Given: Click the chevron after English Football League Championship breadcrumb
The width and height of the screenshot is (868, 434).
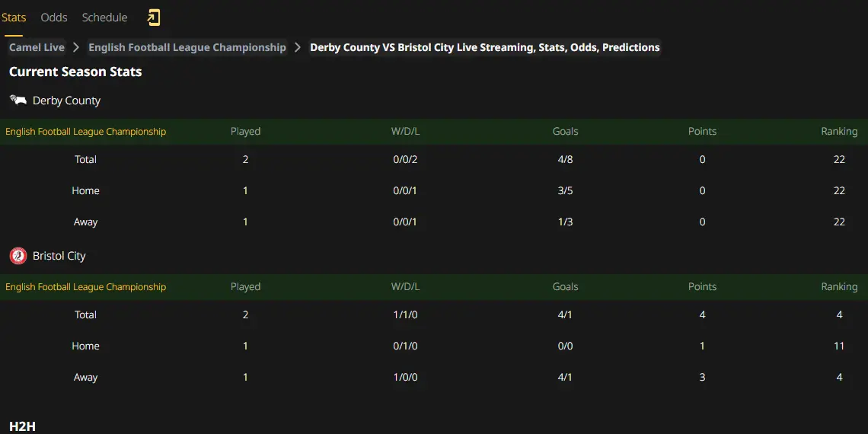Looking at the screenshot, I should (298, 48).
